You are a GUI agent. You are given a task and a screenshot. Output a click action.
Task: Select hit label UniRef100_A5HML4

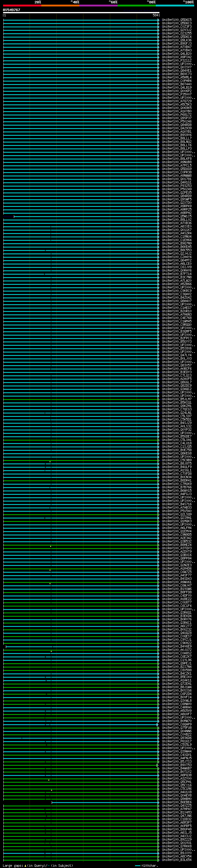tap(177, 78)
